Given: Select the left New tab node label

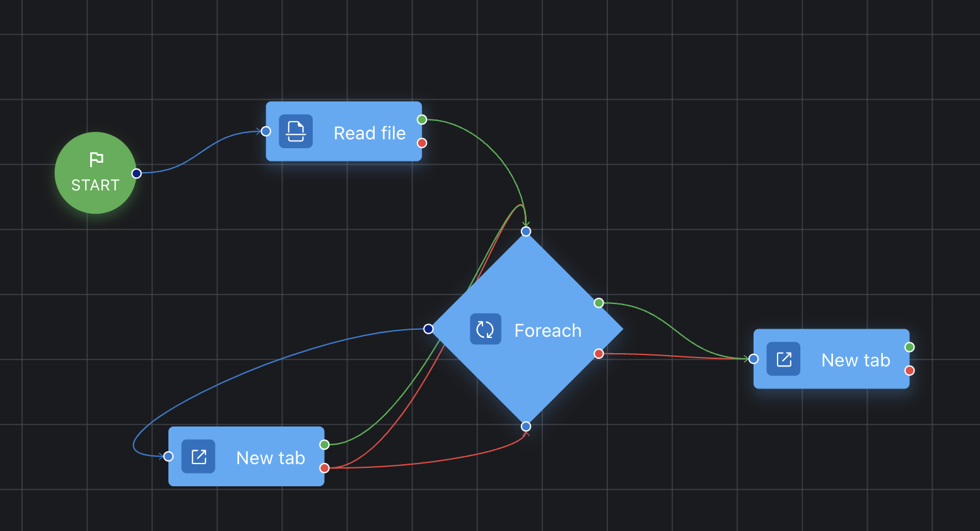Looking at the screenshot, I should click(271, 458).
